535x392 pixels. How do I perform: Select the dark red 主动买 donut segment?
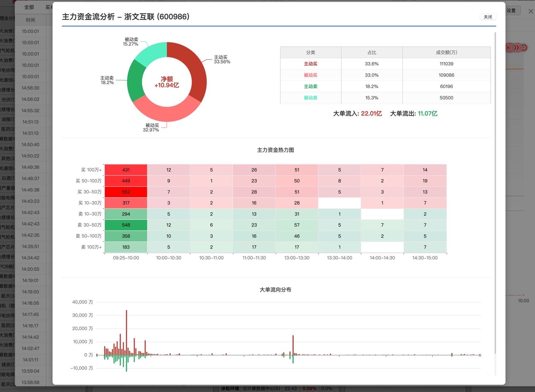192,67
